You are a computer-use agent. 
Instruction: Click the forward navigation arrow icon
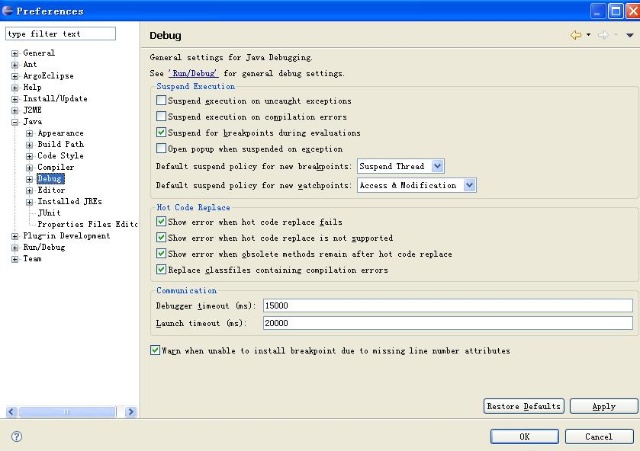tap(603, 35)
